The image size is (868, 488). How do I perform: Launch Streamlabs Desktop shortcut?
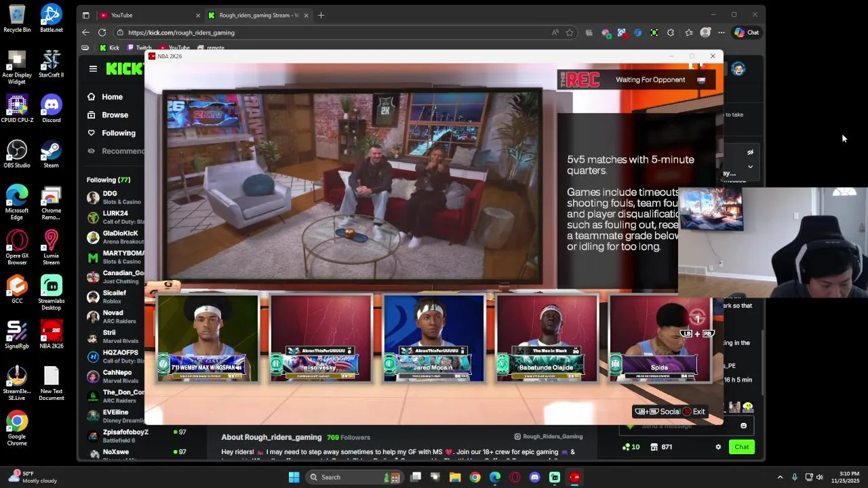(x=51, y=293)
